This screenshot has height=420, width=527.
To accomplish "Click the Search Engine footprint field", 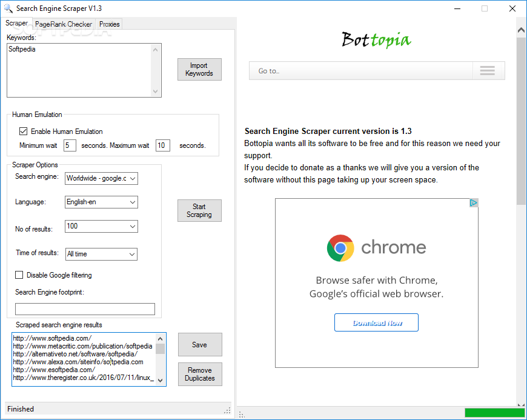I will coord(85,309).
